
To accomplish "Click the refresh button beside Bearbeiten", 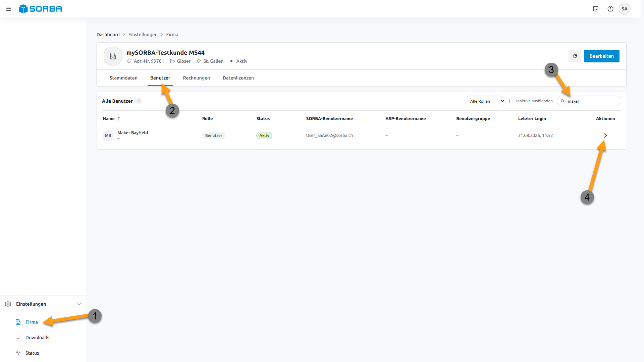I will pyautogui.click(x=575, y=56).
